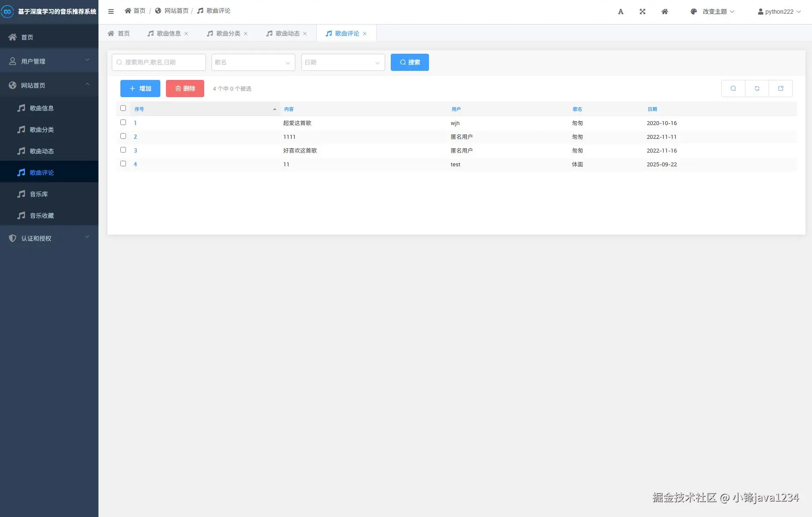Click the 增加 button to add a comment
The image size is (812, 517).
tap(140, 89)
